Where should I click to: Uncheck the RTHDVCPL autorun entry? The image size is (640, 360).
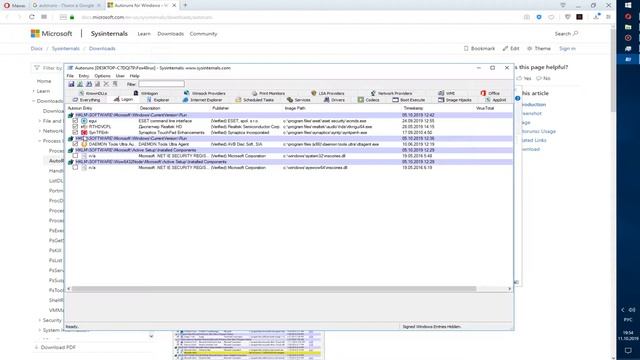75,127
